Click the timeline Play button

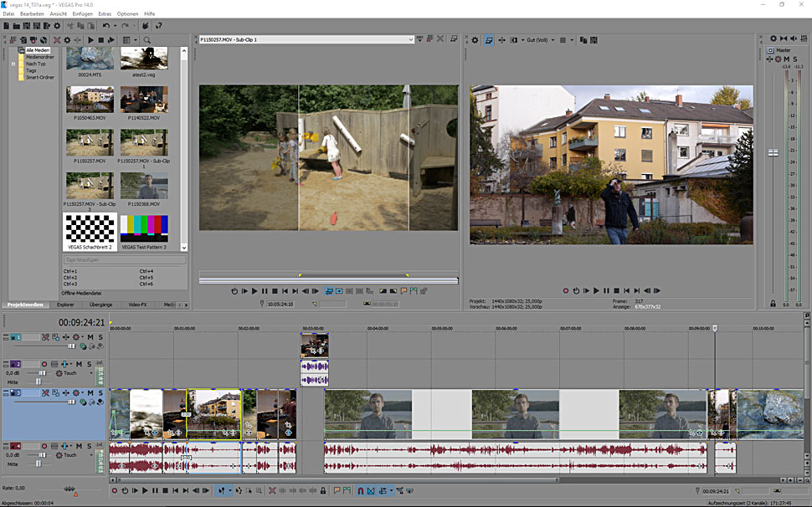pyautogui.click(x=145, y=490)
